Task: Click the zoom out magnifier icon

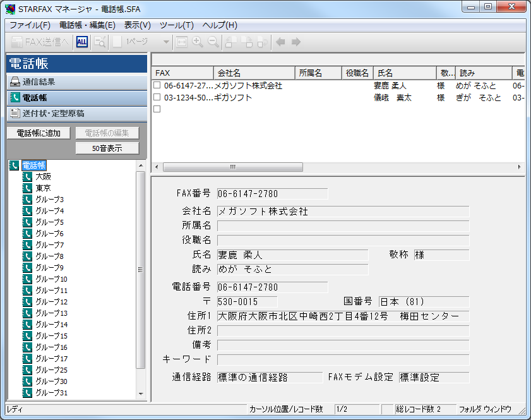Action: (213, 42)
